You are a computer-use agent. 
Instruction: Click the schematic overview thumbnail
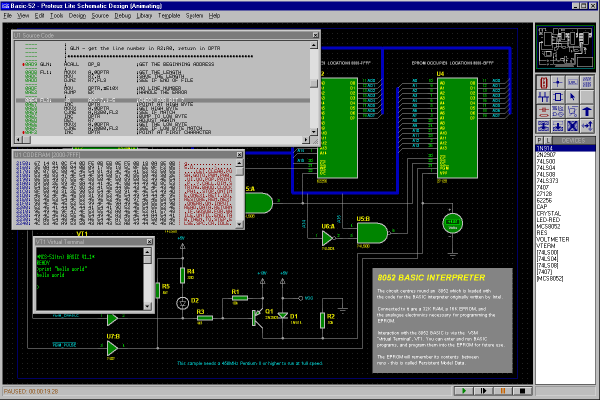(x=565, y=47)
